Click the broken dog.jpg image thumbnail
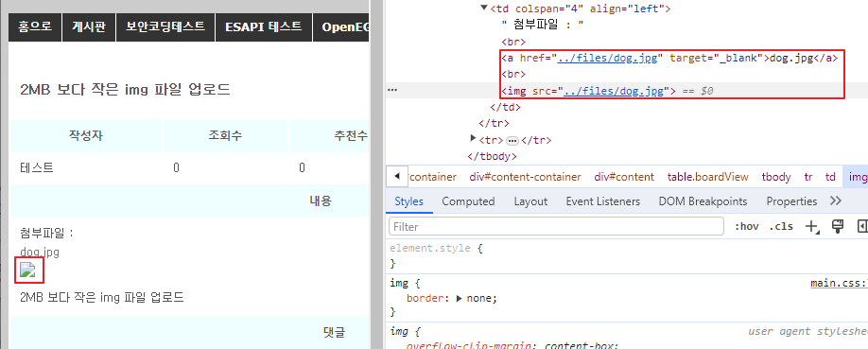This screenshot has height=349, width=868. pos(28,270)
